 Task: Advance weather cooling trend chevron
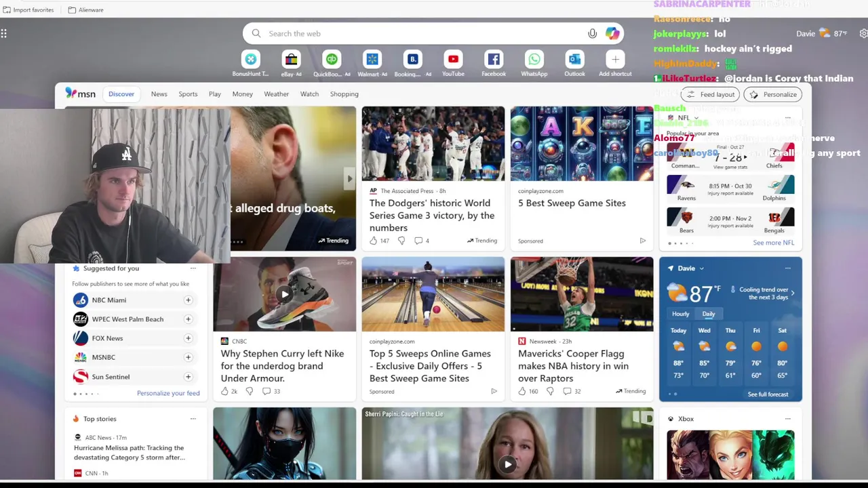pos(793,293)
